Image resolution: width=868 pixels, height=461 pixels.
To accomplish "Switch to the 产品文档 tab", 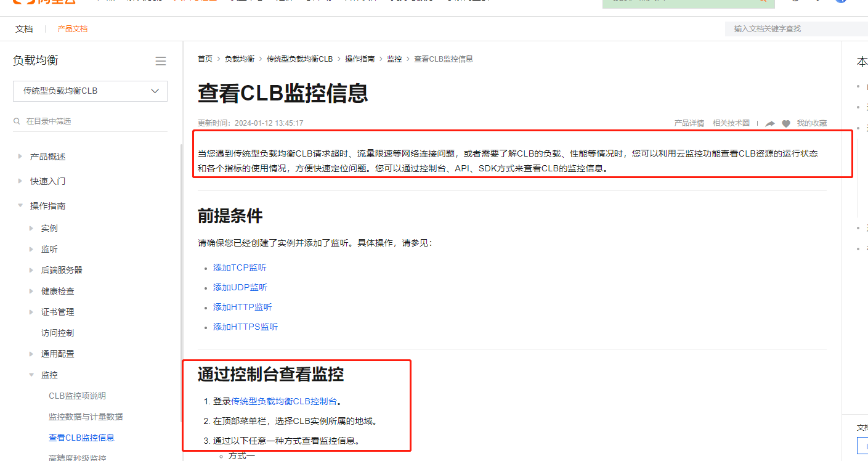I will 73,28.
